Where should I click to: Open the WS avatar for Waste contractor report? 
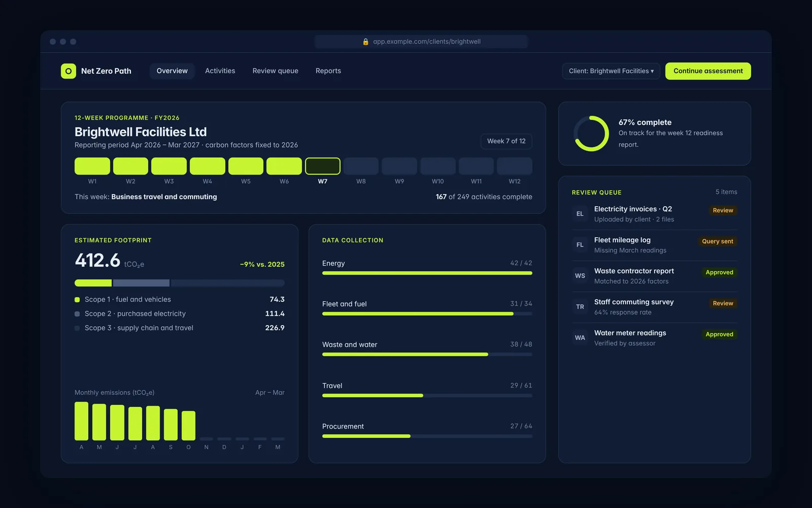point(580,276)
